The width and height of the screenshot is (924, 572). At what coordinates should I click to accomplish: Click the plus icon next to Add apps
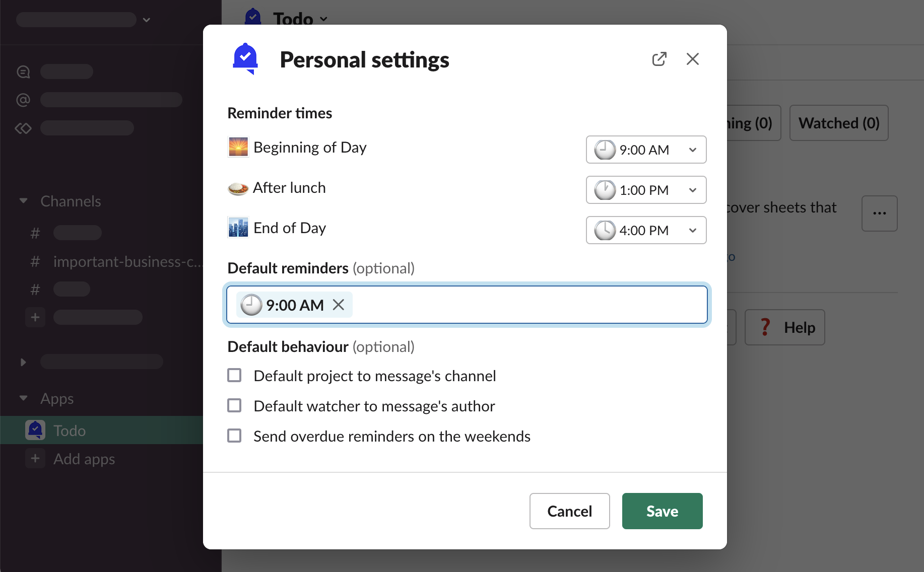pos(35,459)
